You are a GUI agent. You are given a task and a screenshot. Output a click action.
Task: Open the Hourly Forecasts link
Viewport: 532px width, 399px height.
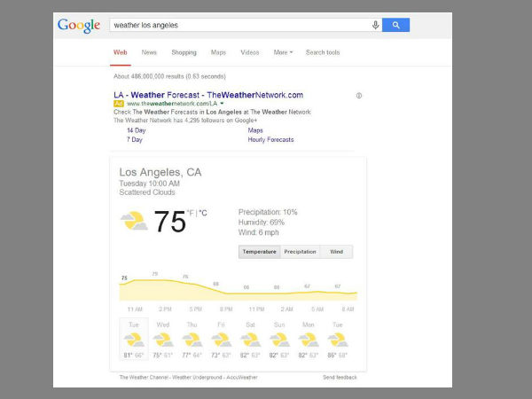point(270,139)
